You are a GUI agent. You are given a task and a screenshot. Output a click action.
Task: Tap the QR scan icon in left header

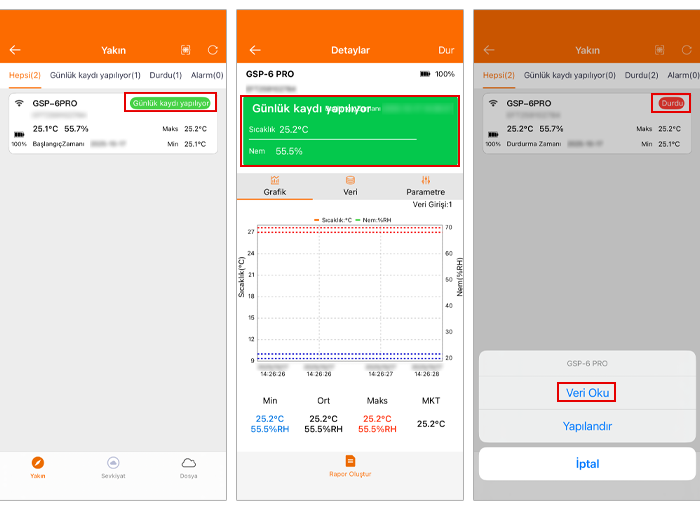click(185, 50)
